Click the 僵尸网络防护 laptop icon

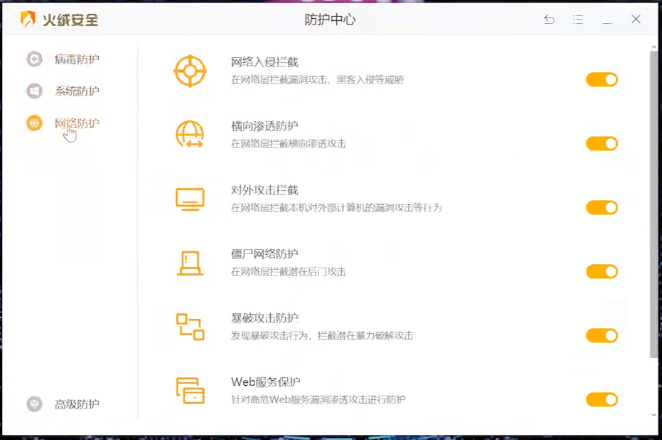pos(190,263)
